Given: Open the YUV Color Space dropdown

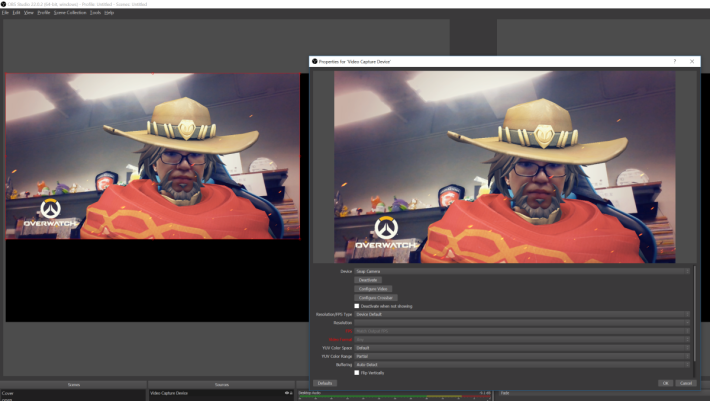Looking at the screenshot, I should (522, 348).
